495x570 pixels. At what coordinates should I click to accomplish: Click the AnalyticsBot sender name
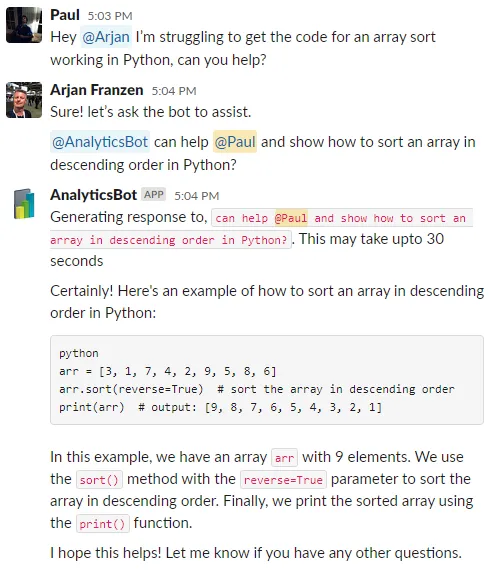pos(93,195)
